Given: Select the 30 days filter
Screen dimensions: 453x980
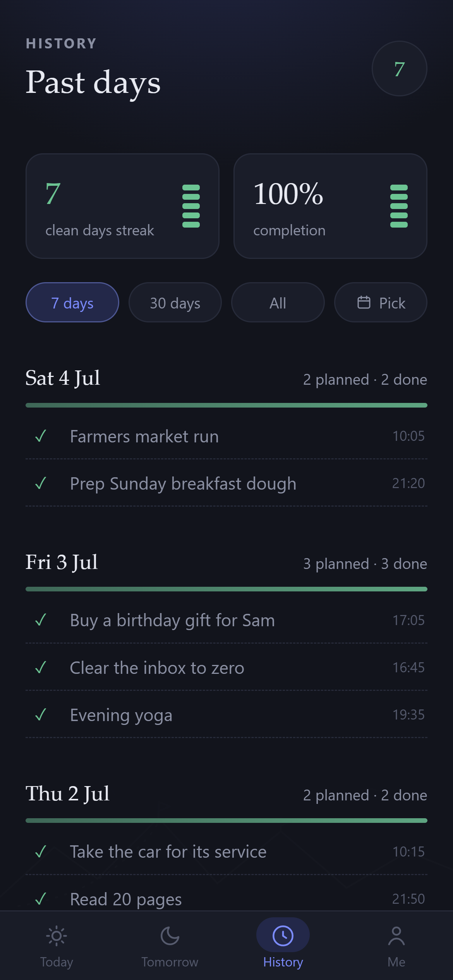Looking at the screenshot, I should [x=175, y=302].
